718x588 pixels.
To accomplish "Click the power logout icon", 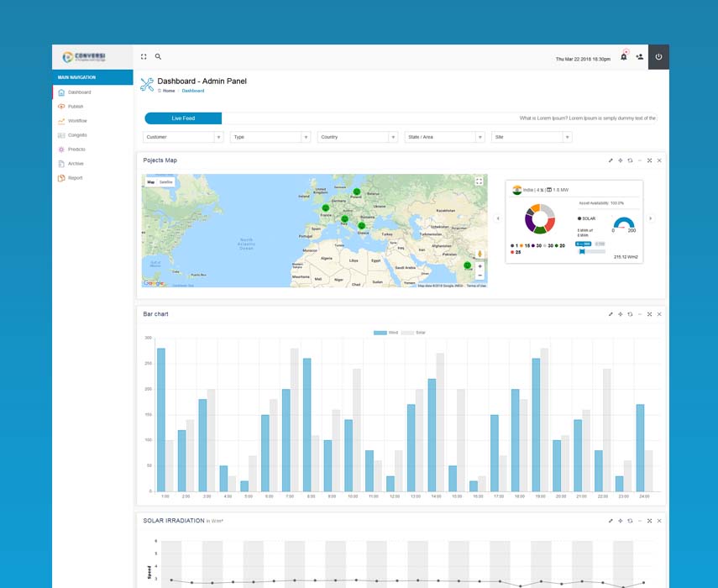I will click(658, 57).
